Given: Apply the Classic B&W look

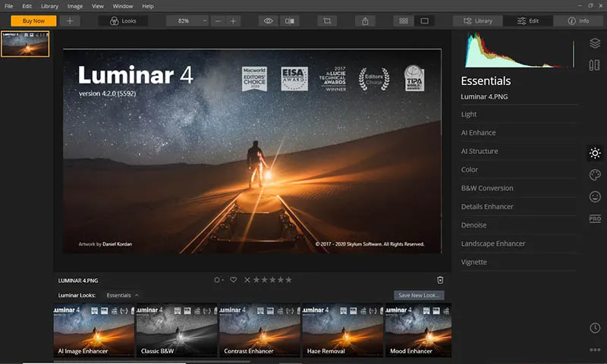Looking at the screenshot, I should click(x=177, y=330).
